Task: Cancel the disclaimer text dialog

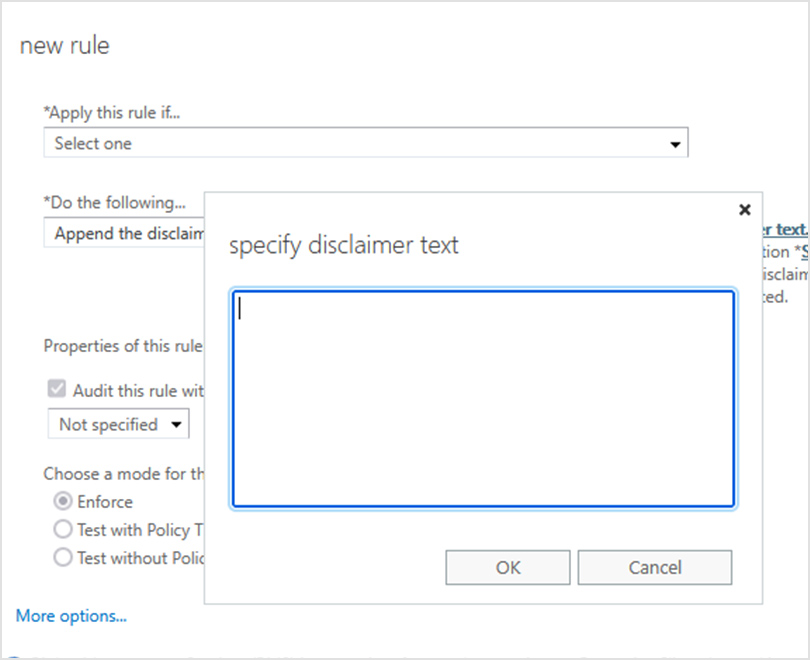Action: pyautogui.click(x=655, y=568)
